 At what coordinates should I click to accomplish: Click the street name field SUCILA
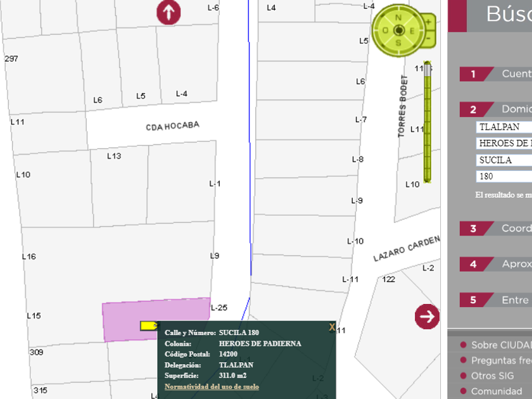[503, 160]
